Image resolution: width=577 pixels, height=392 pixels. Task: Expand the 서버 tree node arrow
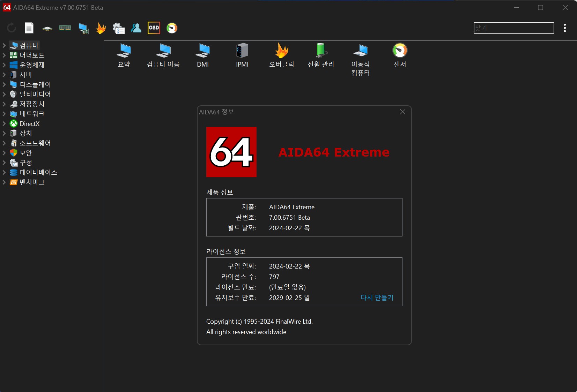[x=4, y=75]
